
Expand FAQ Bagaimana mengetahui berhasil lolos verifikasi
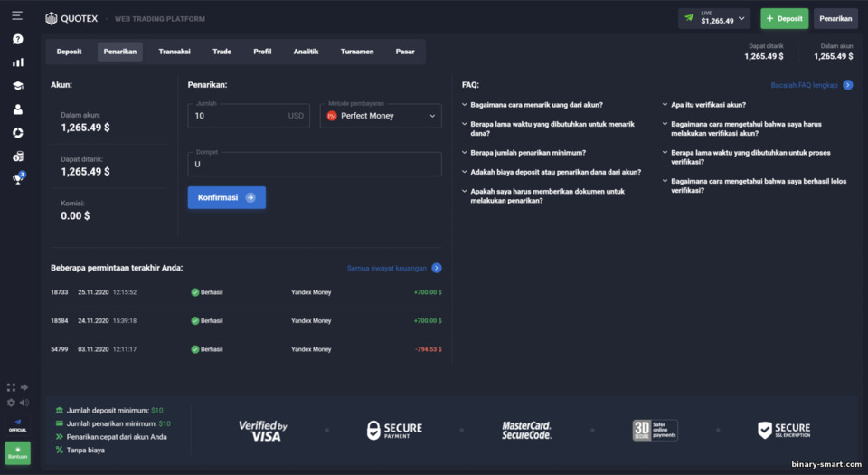coord(754,185)
